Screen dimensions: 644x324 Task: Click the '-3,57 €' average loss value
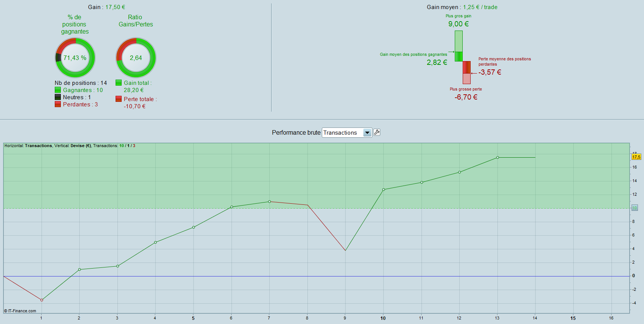coord(490,72)
